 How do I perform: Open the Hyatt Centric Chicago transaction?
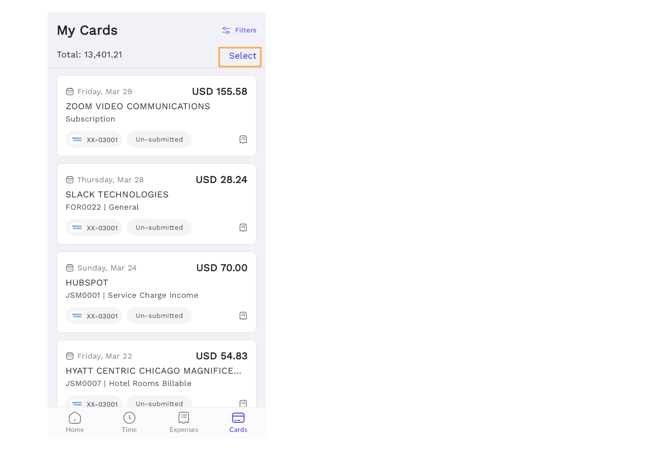click(153, 370)
